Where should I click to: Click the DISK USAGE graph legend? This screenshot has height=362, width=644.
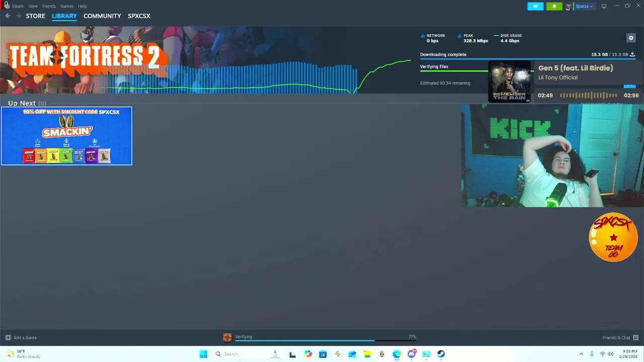tap(508, 38)
